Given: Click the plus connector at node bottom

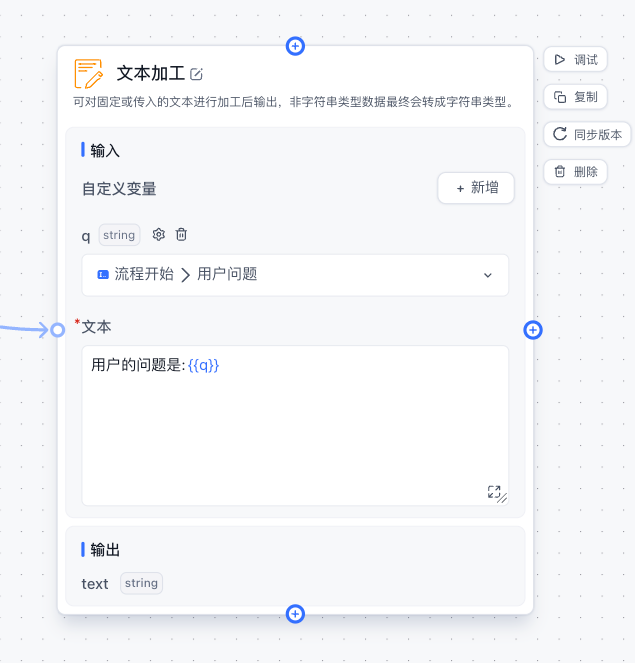Looking at the screenshot, I should coord(295,614).
